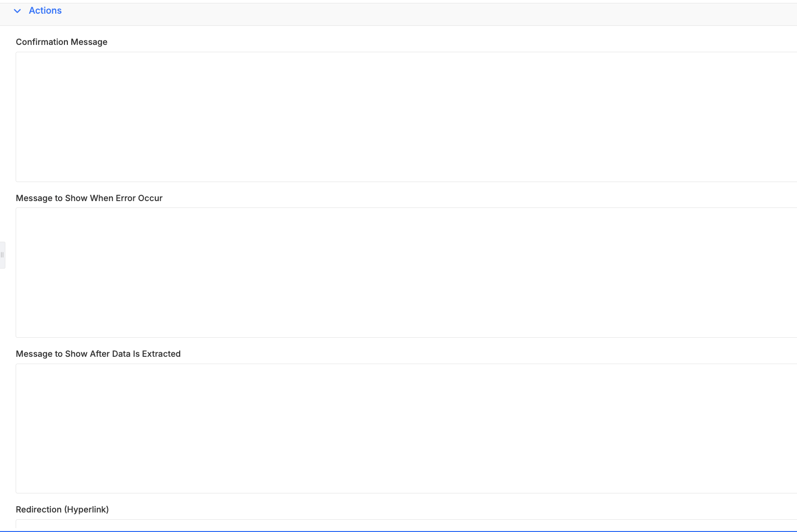Viewport: 797px width, 532px height.
Task: Click the gray Actions header bar
Action: tap(398, 14)
